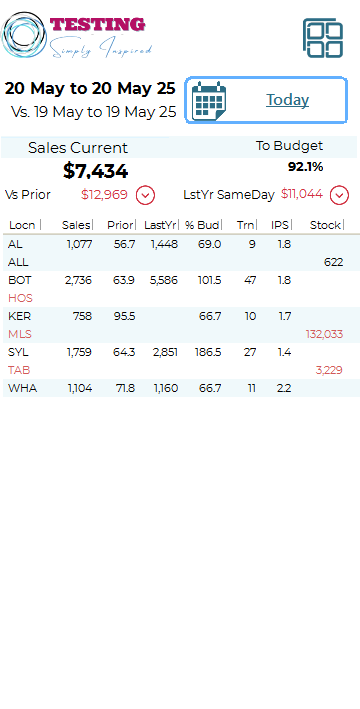
Task: Sort table by Stock column
Action: (327, 225)
